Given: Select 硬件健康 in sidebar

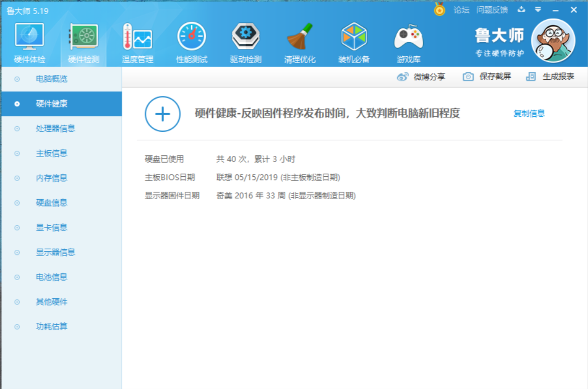Looking at the screenshot, I should 62,104.
